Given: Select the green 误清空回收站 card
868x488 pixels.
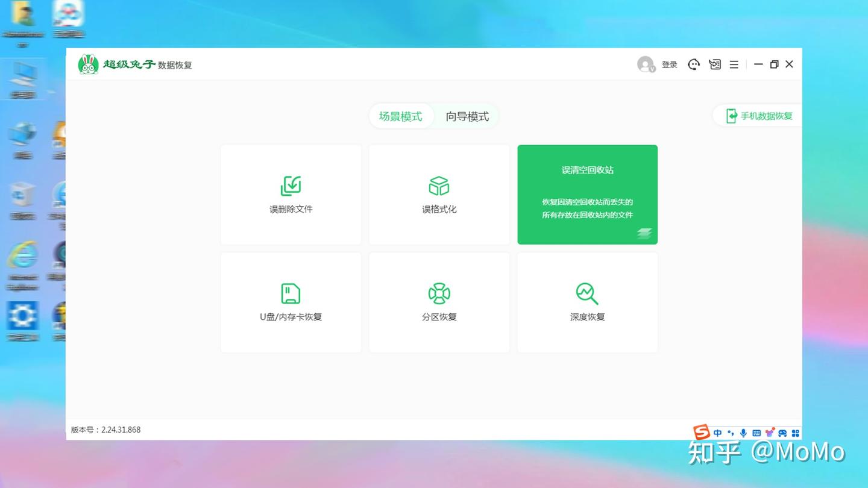Looking at the screenshot, I should (588, 195).
